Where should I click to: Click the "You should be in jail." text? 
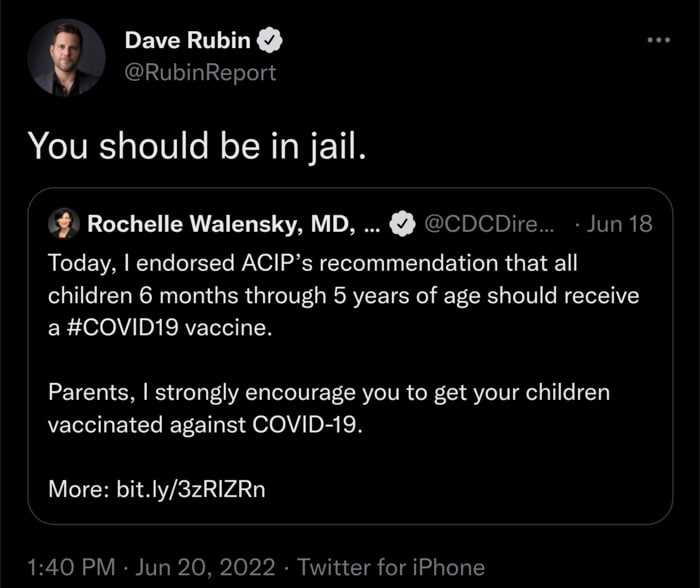196,146
